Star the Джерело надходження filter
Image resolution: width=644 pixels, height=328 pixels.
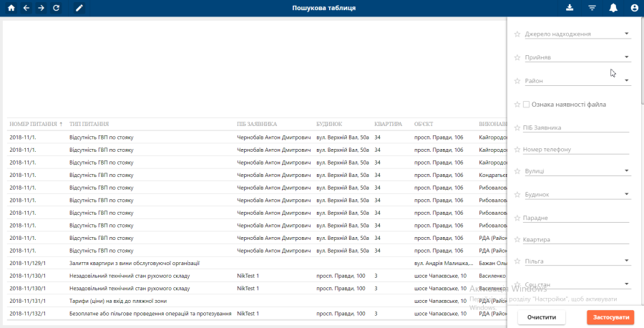point(517,34)
